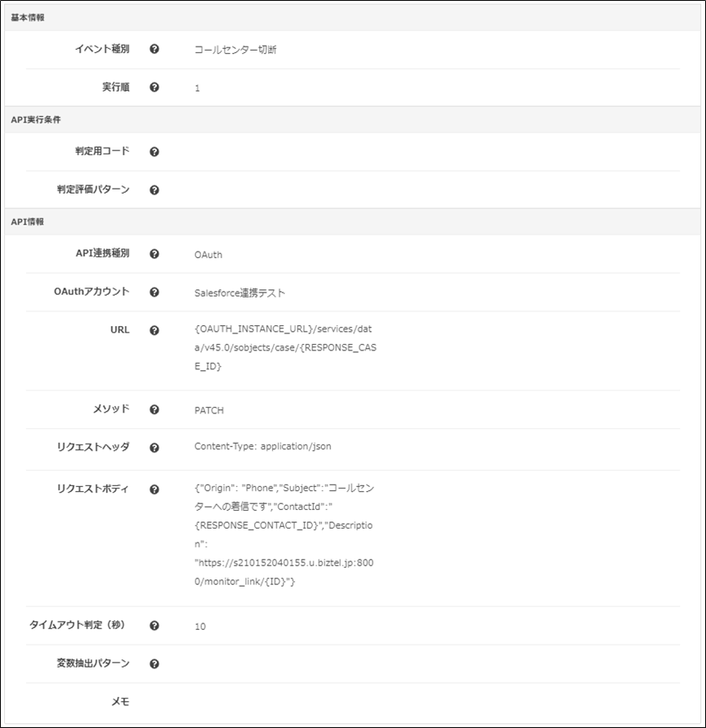This screenshot has height=728, width=706.
Task: Click help icon for タイムアウト判定（秒）
Action: point(154,625)
